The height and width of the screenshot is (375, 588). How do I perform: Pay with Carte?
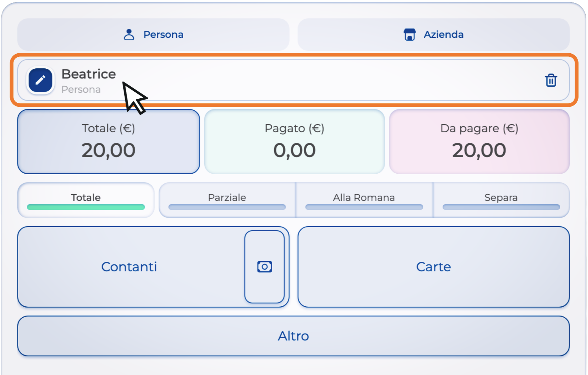pos(433,267)
